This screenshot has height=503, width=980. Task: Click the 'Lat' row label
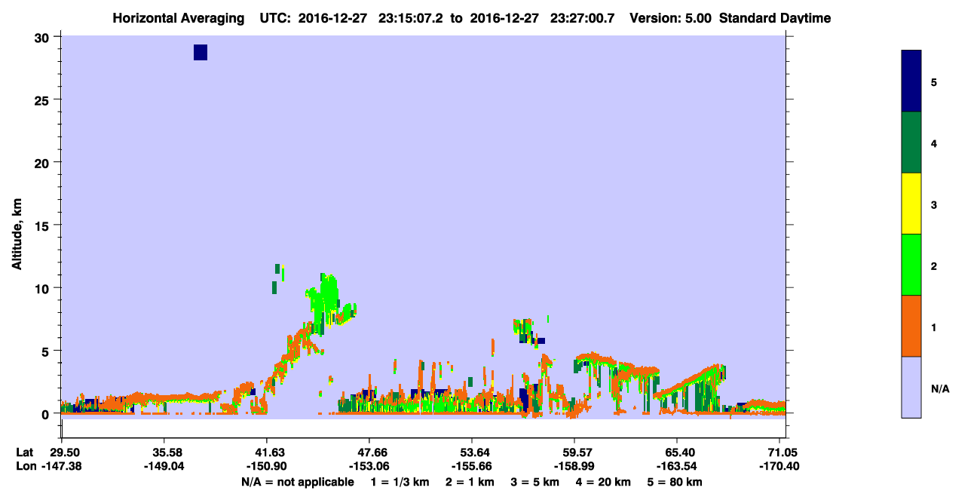pos(24,452)
